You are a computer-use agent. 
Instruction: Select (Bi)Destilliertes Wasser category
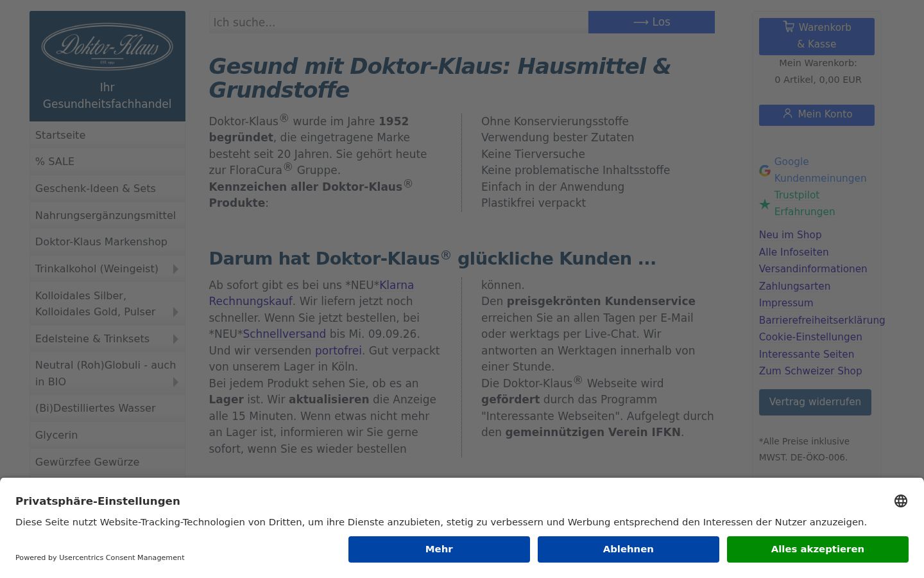point(107,408)
